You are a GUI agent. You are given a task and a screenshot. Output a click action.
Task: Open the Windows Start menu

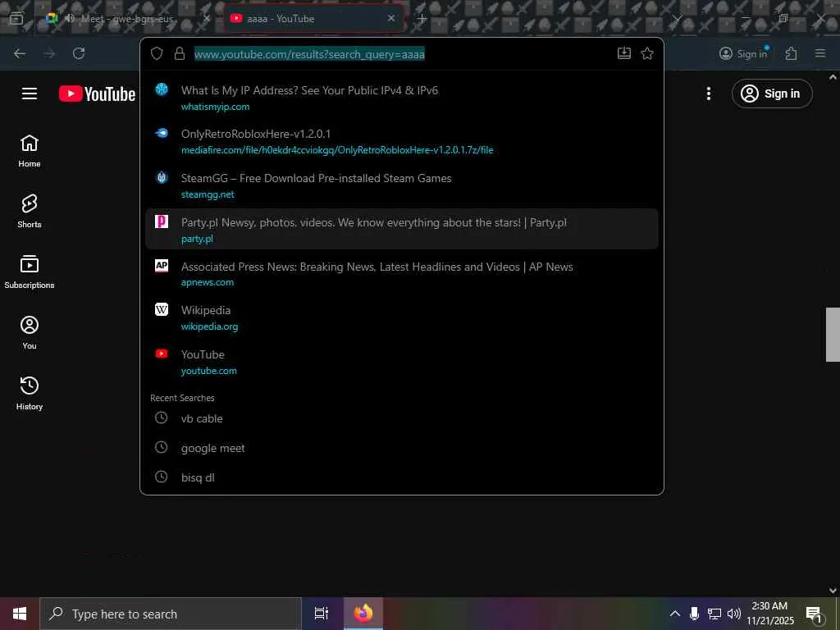click(x=20, y=614)
